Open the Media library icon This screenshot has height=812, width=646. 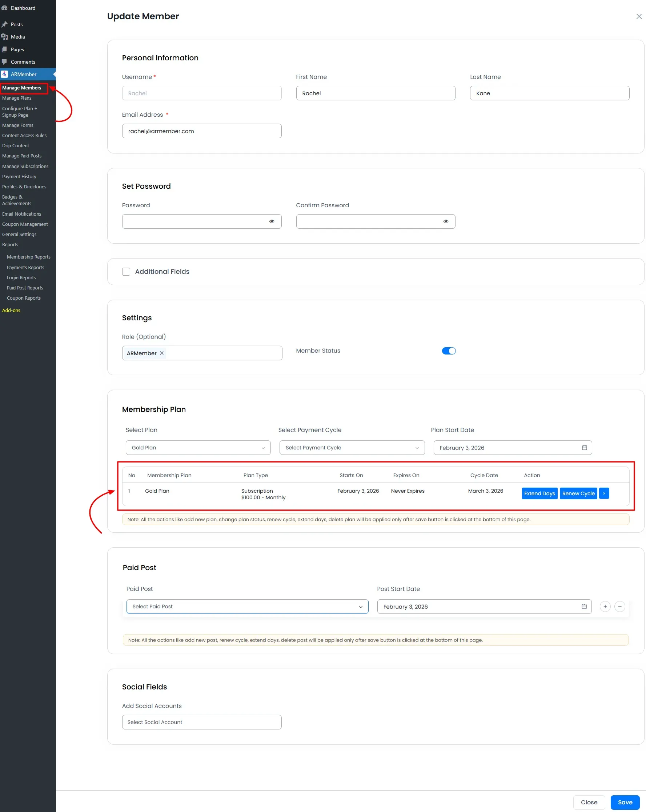point(4,36)
